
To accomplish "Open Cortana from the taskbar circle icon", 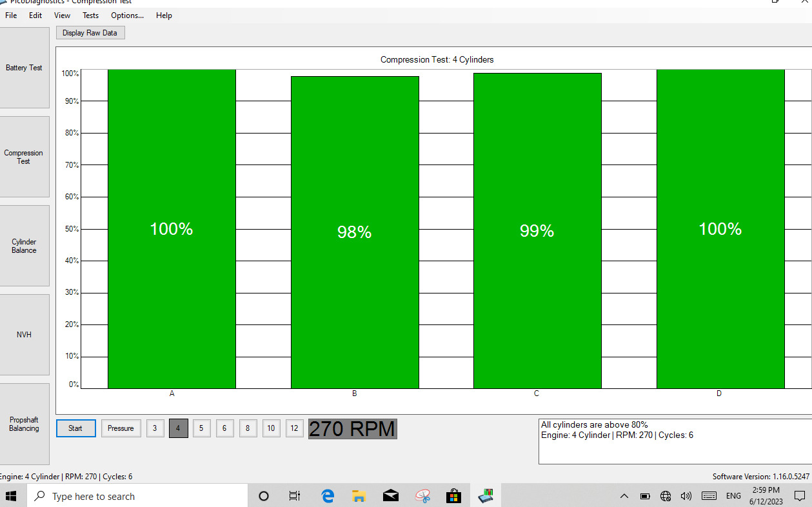I will coord(263,496).
